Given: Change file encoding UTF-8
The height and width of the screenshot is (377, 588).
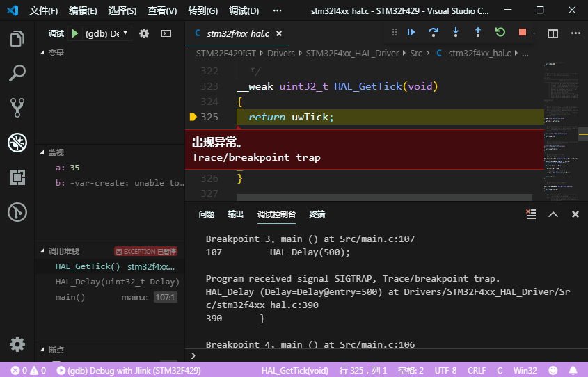Looking at the screenshot, I should (x=445, y=370).
